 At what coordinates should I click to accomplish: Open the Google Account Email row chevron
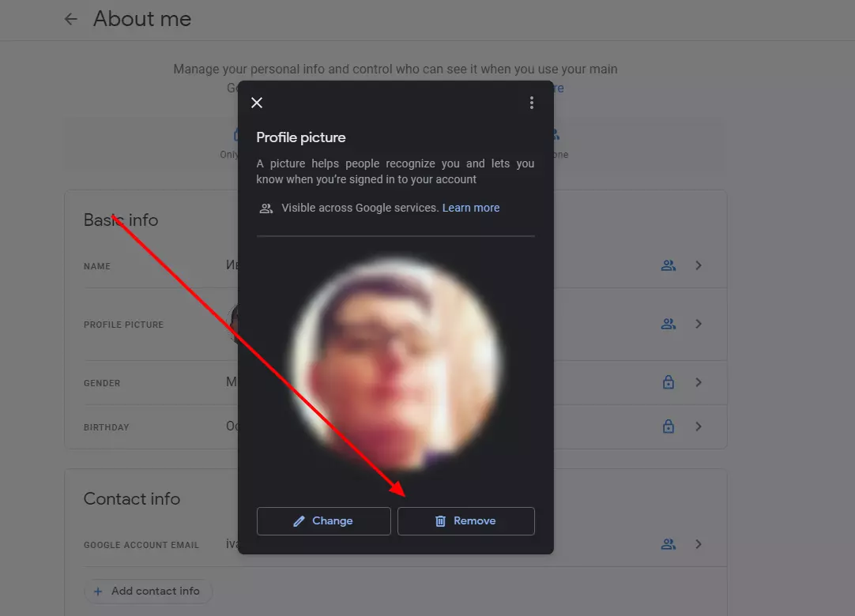coord(699,544)
